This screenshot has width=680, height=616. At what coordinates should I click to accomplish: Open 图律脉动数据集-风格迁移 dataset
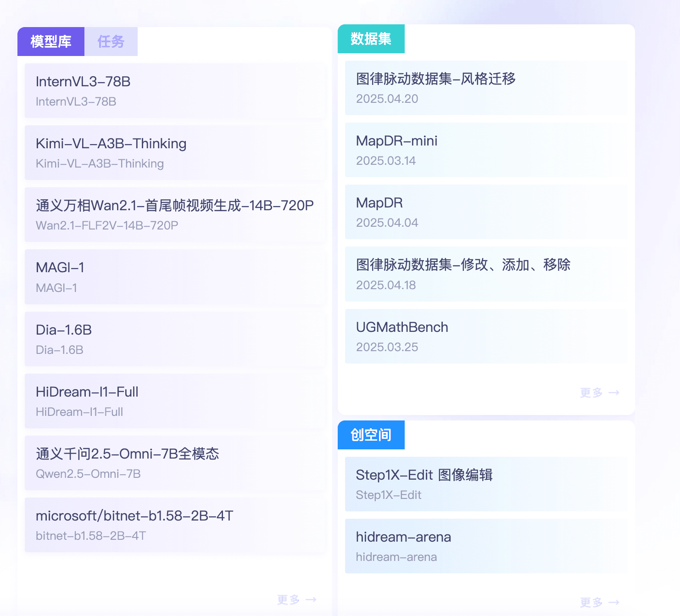coord(486,88)
